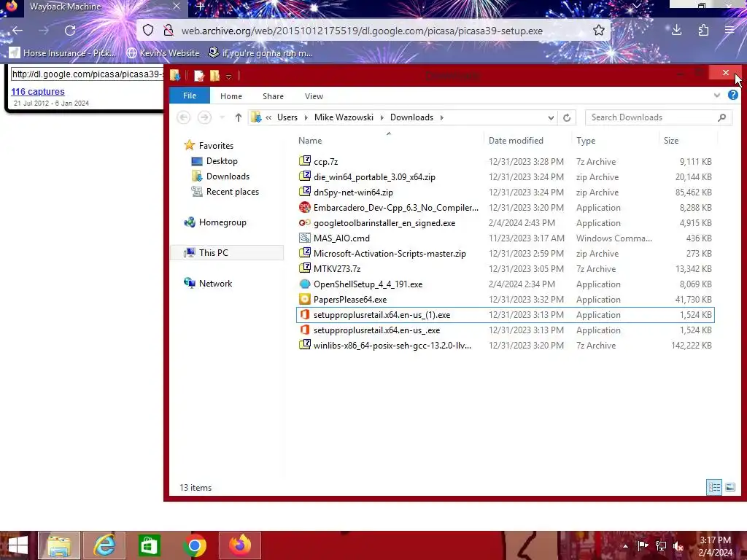The image size is (747, 560).
Task: Open Google Chrome from taskbar
Action: 194,545
